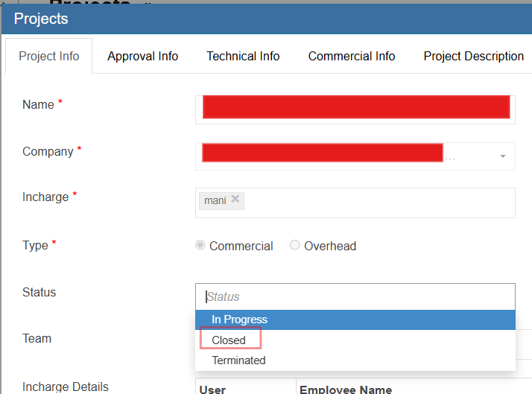Open the Technical Info tab
Image resolution: width=532 pixels, height=394 pixels.
[243, 57]
